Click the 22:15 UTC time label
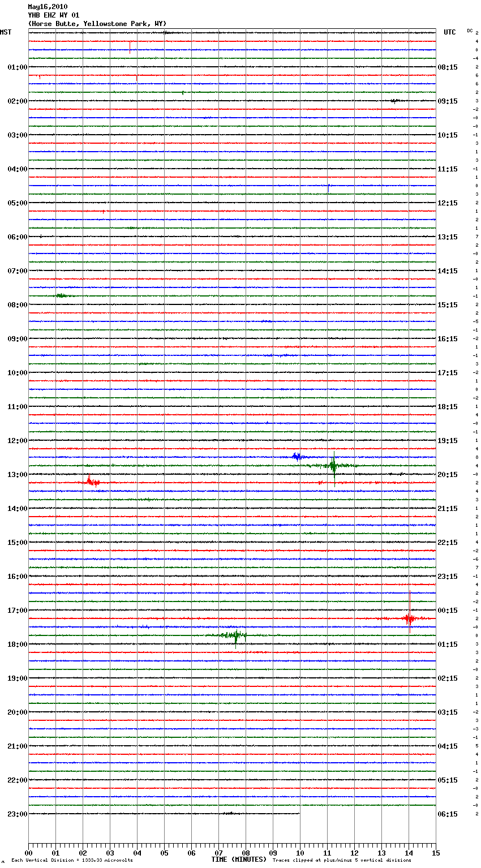The height and width of the screenshot is (868, 481). 448,543
